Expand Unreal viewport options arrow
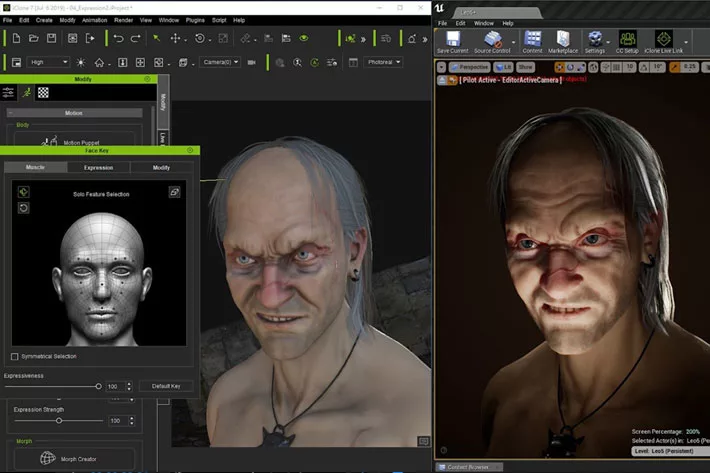710x473 pixels. (x=441, y=67)
